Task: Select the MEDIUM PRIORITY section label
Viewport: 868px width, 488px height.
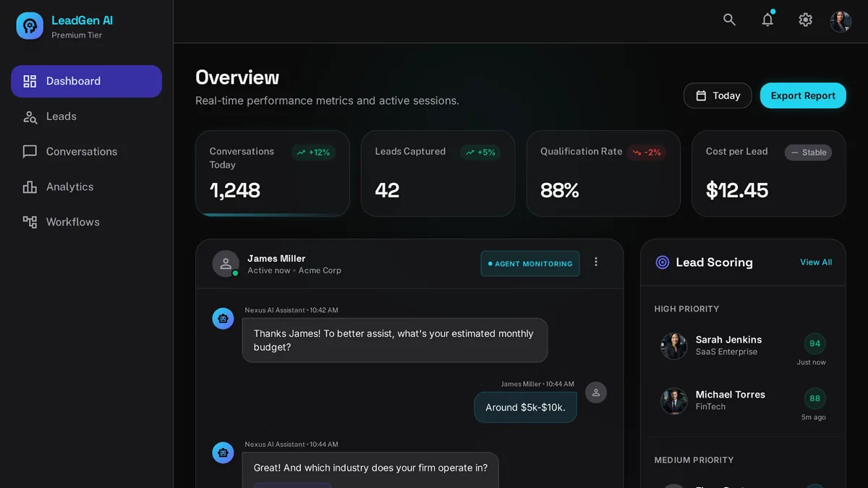Action: (694, 460)
